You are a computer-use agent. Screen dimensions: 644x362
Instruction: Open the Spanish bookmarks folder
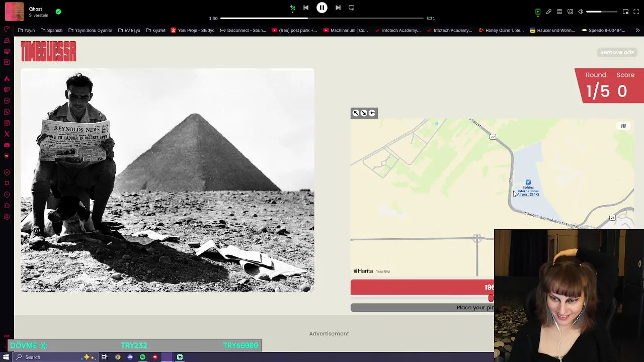pos(51,30)
